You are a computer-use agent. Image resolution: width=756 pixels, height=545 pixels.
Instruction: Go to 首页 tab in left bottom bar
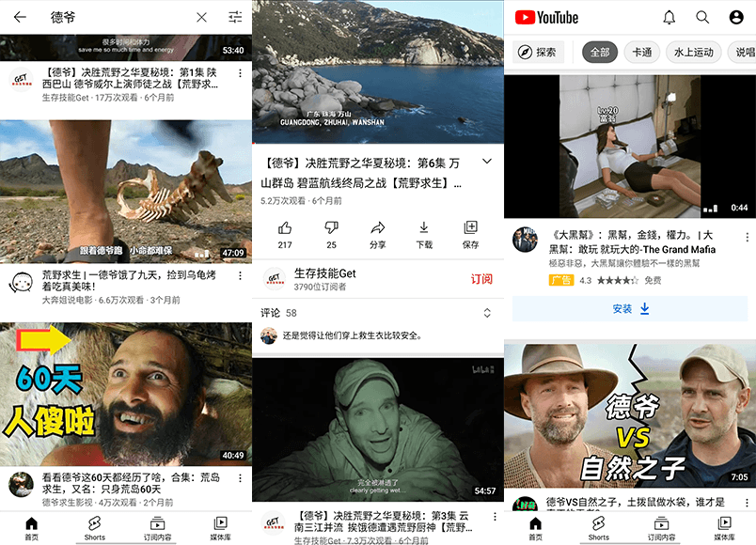[31, 529]
